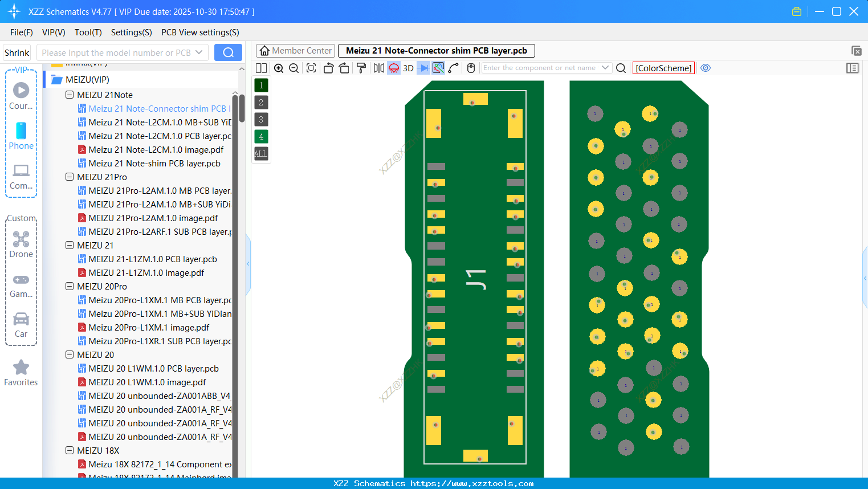Fit the PCB to the view window
The image size is (868, 489).
[x=311, y=68]
